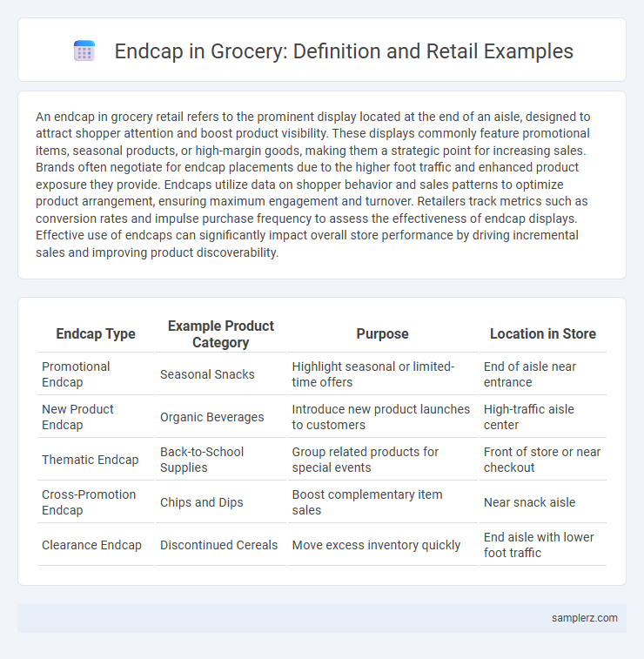The image size is (644, 659).
Task: Select the 'Back-to-School Supplies' cell
Action: point(220,460)
